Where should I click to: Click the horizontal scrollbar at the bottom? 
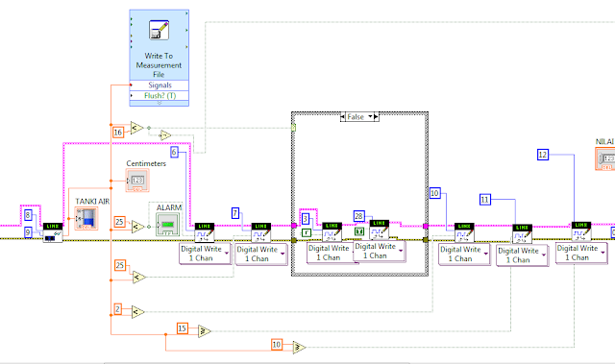pyautogui.click(x=257, y=363)
